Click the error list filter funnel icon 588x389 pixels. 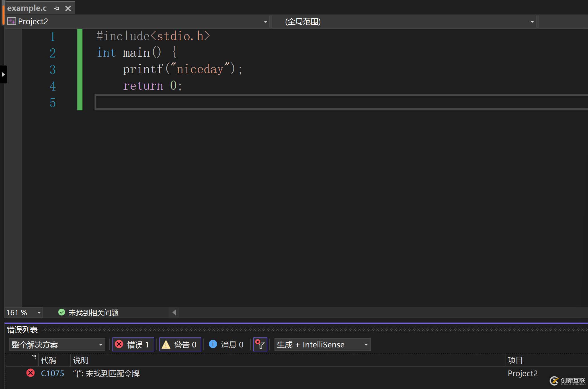[260, 345]
